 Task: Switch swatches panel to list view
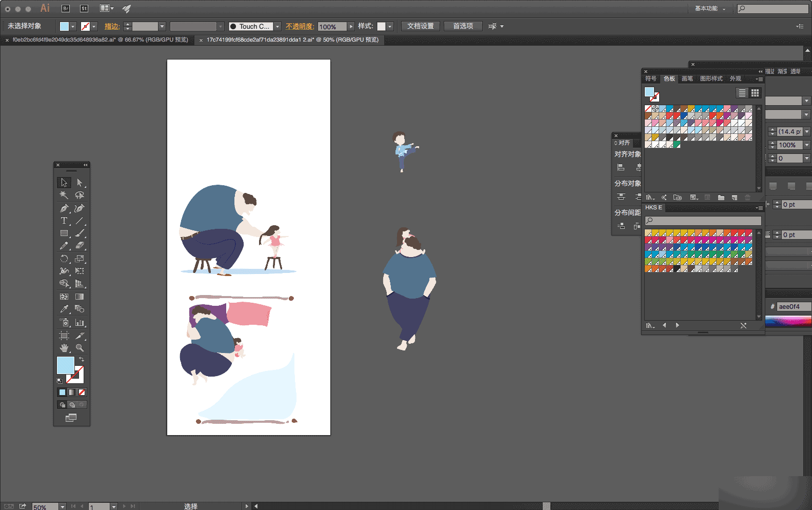[x=742, y=93]
